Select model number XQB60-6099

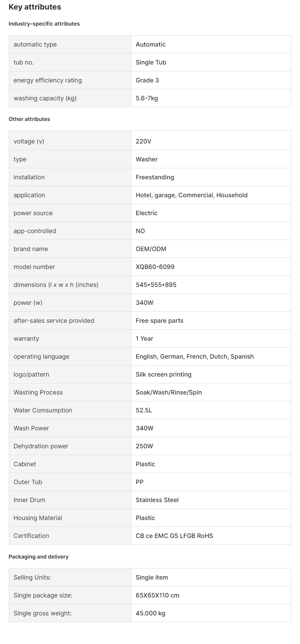pos(155,267)
